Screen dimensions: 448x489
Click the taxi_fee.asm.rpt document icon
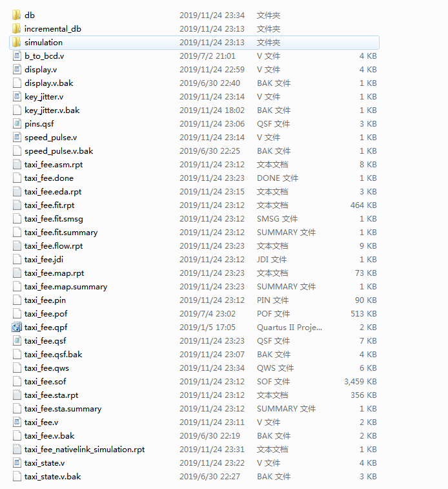pyautogui.click(x=17, y=164)
